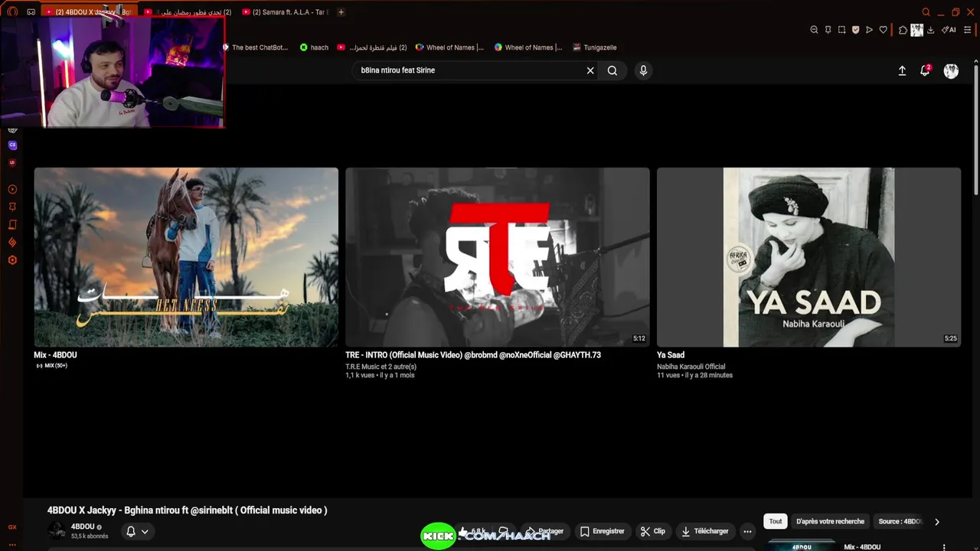This screenshot has height=551, width=980.
Task: Open the 'Nabiha Karaouli Official' channel link
Action: (691, 367)
